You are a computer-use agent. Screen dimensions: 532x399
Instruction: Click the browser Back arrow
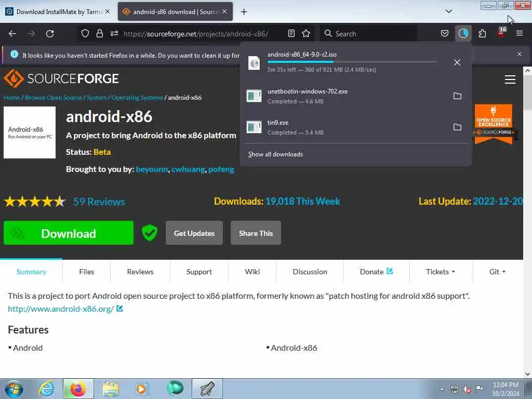[x=12, y=34]
